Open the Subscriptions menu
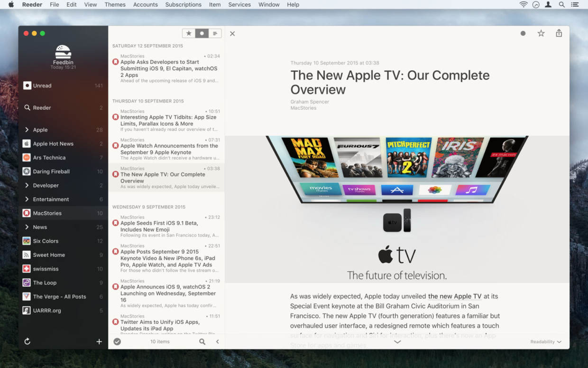Viewport: 588px width, 368px height. coord(183,5)
